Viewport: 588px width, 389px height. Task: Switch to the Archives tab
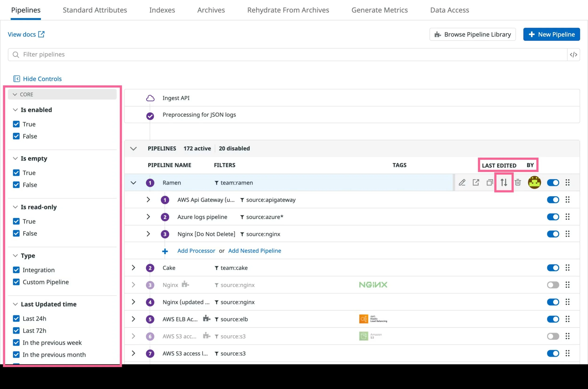[211, 10]
